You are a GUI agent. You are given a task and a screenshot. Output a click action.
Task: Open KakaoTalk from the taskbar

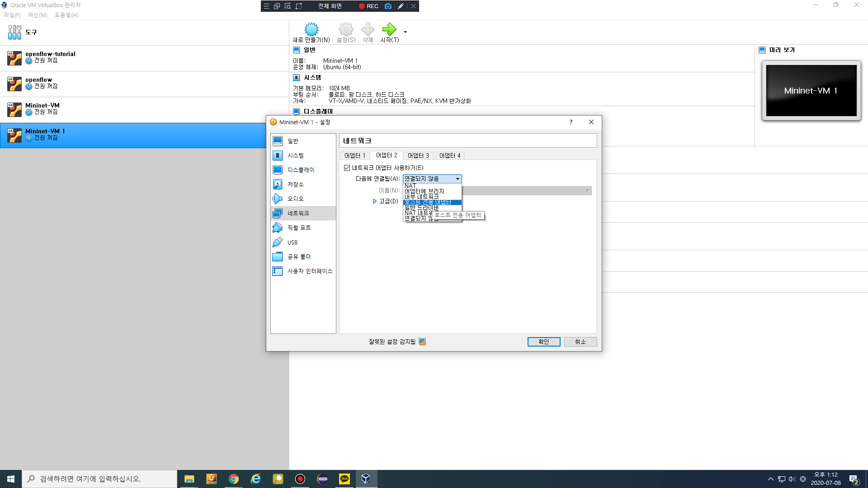pos(344,479)
